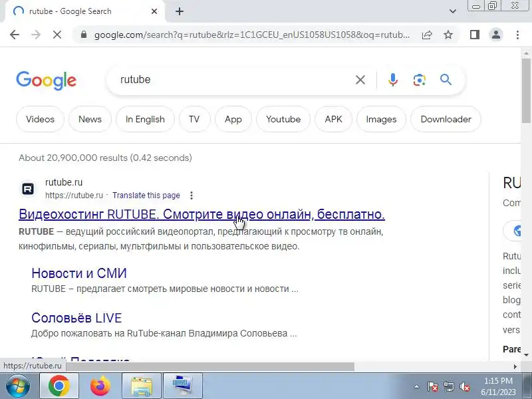Submit search with magnifier icon

point(446,80)
